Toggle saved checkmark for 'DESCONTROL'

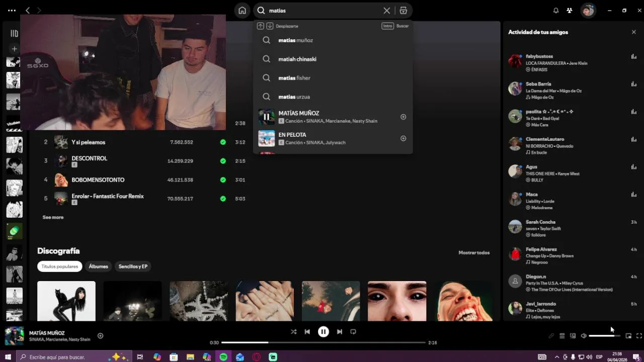point(223,161)
